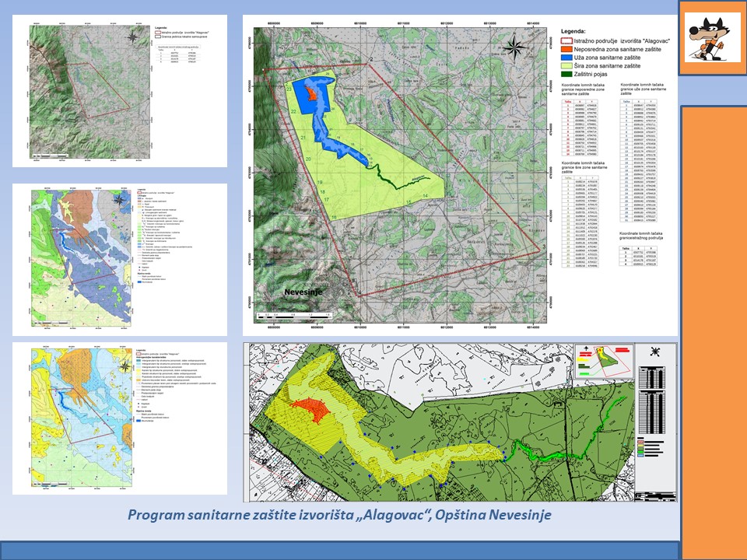Select the light green Šira zona swatch
The image size is (747, 560).
click(566, 66)
